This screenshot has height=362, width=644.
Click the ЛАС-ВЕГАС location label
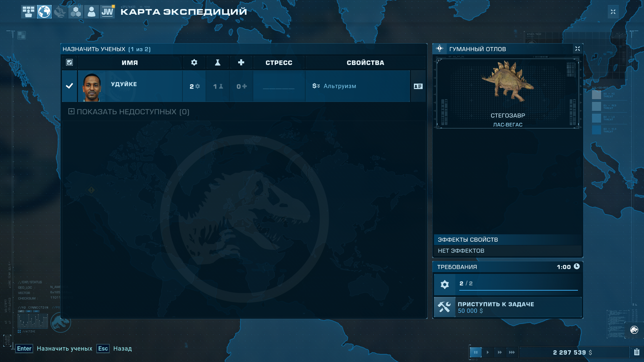click(x=507, y=125)
